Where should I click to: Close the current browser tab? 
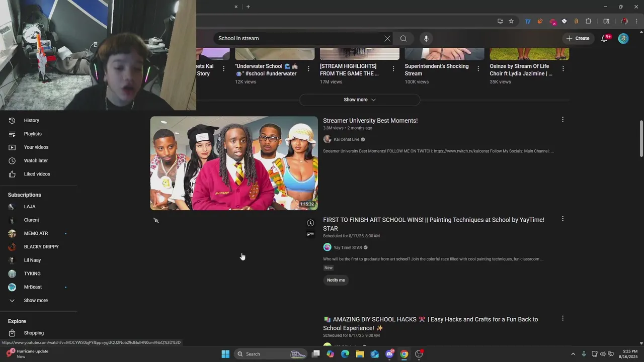click(236, 7)
